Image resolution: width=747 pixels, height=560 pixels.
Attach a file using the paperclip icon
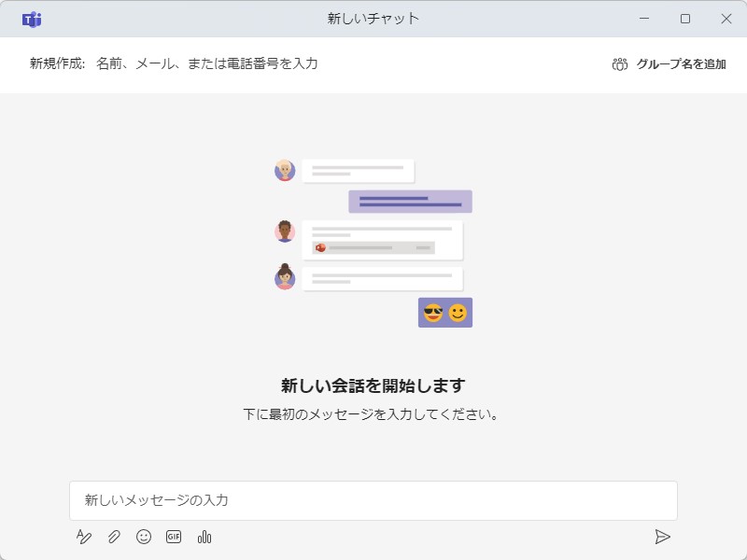(x=112, y=538)
